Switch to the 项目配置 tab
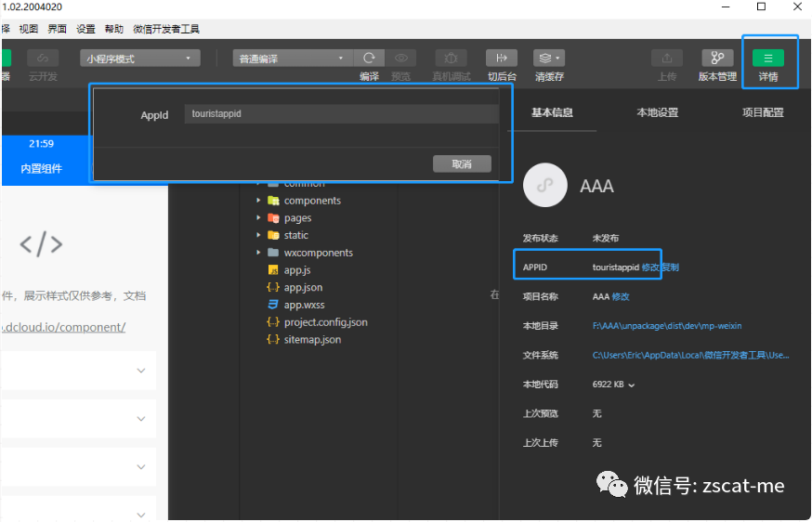Viewport: 812px width, 522px height. [763, 112]
